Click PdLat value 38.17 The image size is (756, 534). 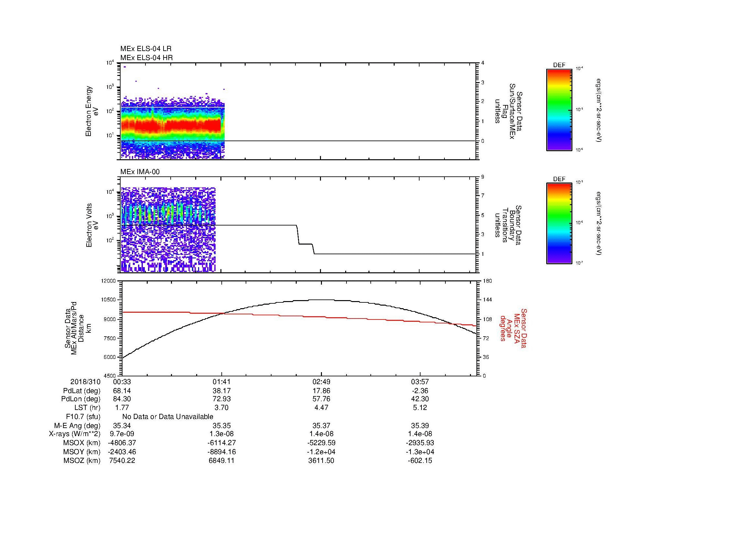[222, 391]
